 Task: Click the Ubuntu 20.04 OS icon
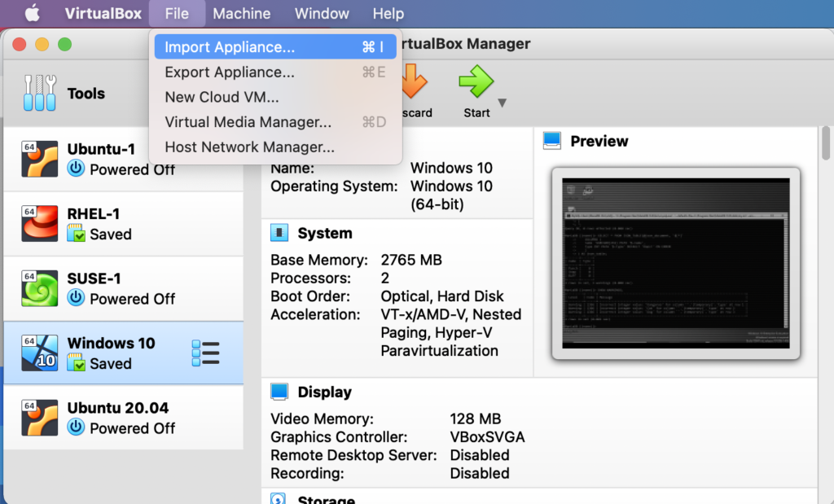pyautogui.click(x=39, y=418)
